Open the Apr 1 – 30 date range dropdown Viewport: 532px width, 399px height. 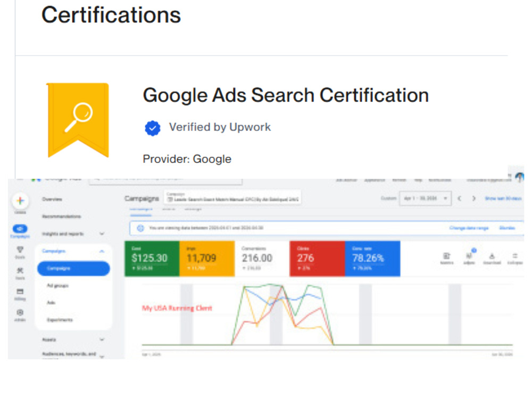426,198
